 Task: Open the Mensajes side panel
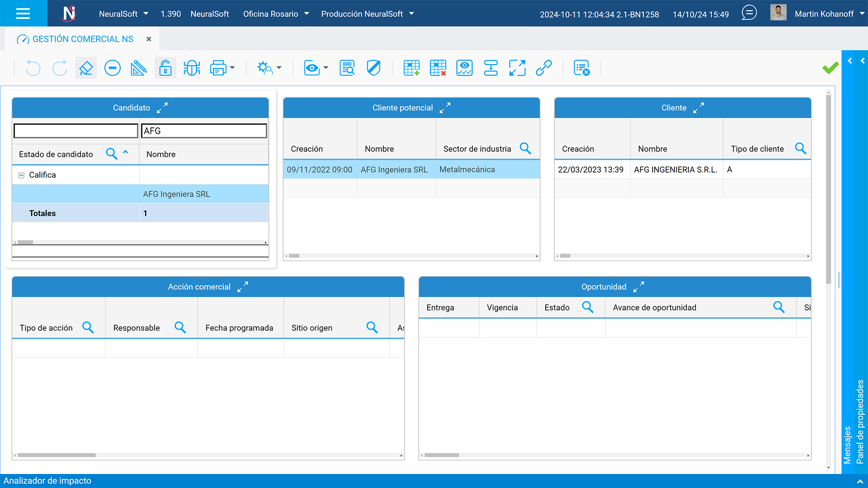pos(847,445)
